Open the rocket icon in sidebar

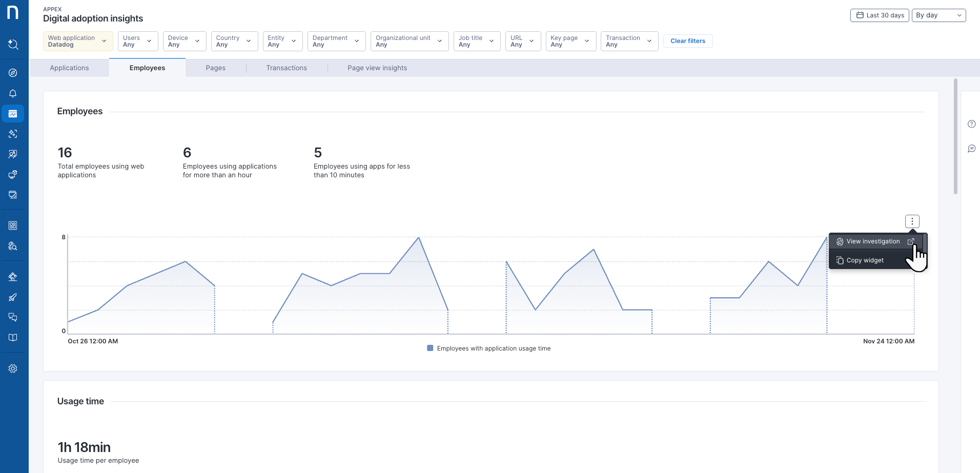coord(13,297)
